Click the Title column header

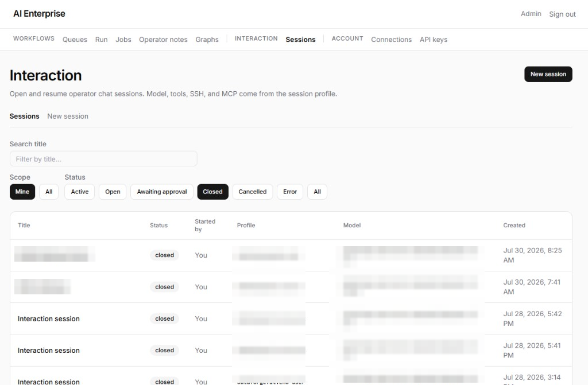click(24, 225)
